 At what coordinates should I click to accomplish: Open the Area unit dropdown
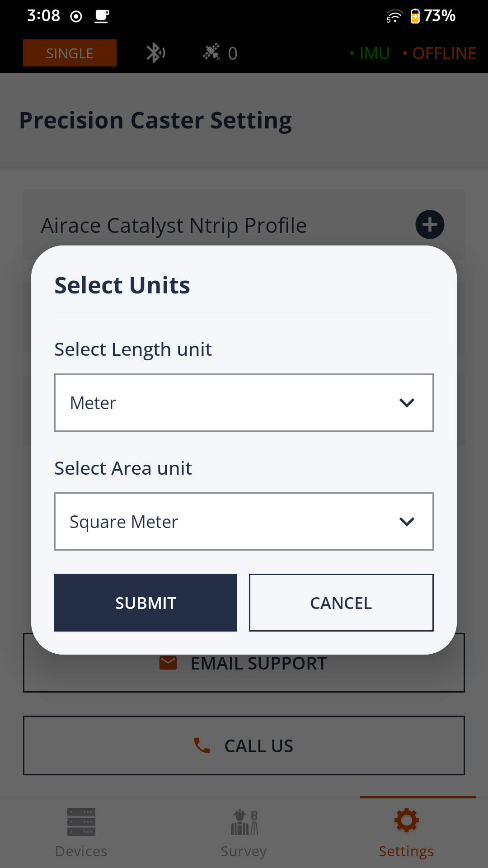click(244, 521)
